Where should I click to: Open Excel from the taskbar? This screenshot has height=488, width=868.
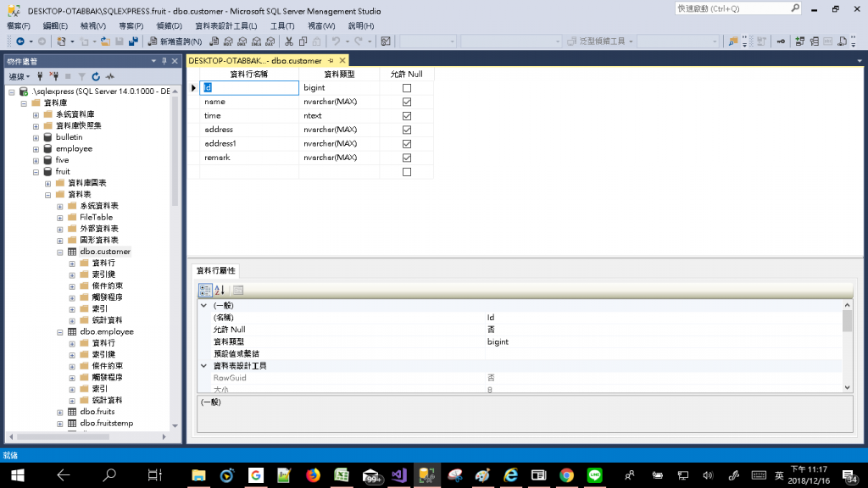click(x=341, y=475)
